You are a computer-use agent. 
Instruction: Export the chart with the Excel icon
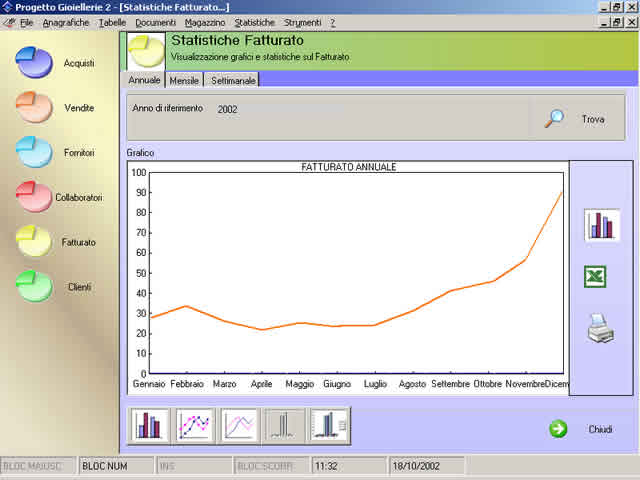click(595, 277)
